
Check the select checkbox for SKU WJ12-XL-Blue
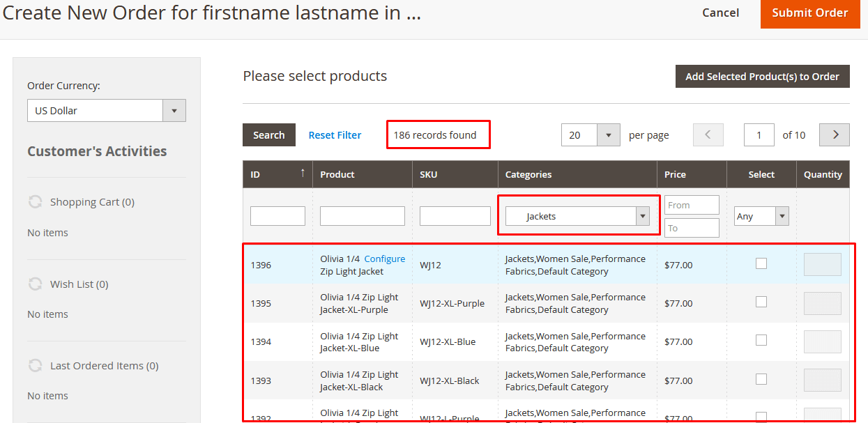click(761, 341)
